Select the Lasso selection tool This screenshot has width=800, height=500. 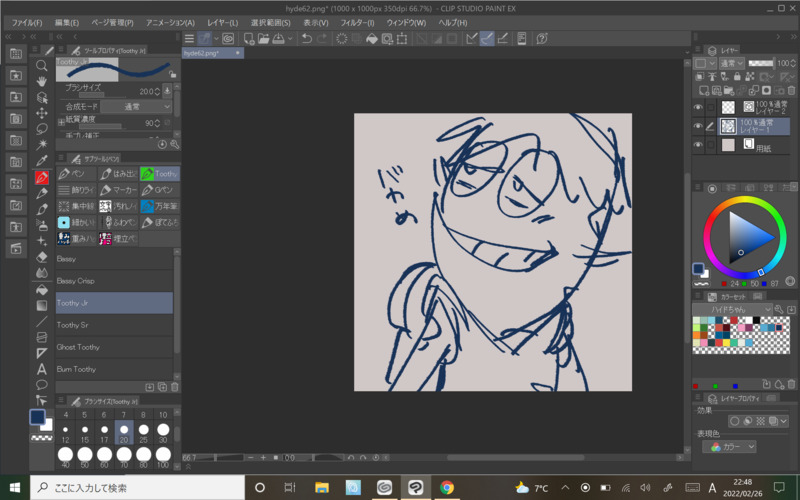tap(42, 129)
